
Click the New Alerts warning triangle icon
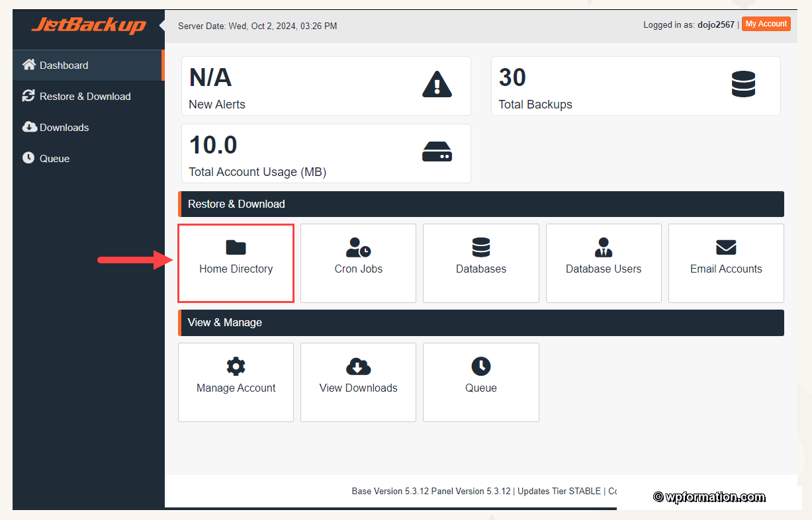coord(437,85)
